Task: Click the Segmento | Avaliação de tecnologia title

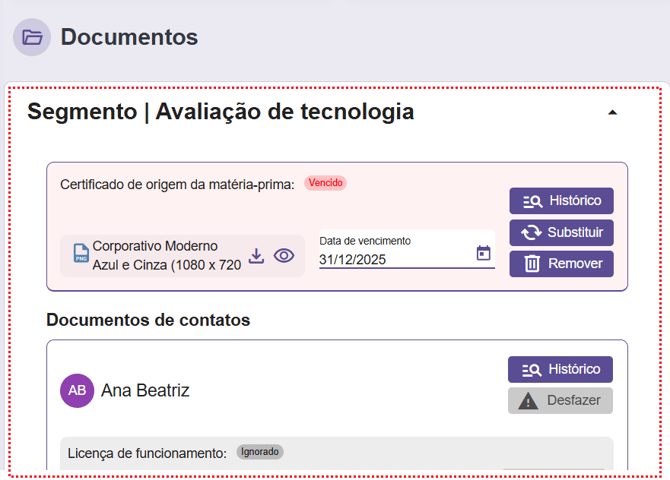Action: click(220, 112)
